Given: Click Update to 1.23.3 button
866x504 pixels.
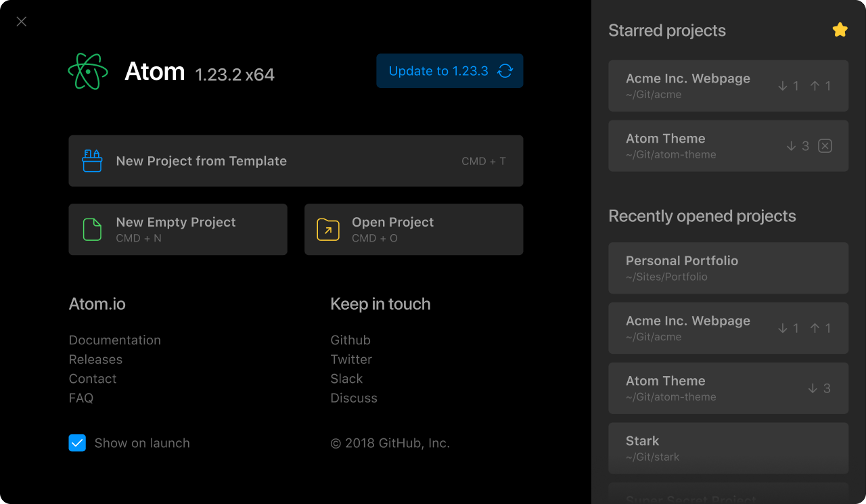Looking at the screenshot, I should 450,71.
